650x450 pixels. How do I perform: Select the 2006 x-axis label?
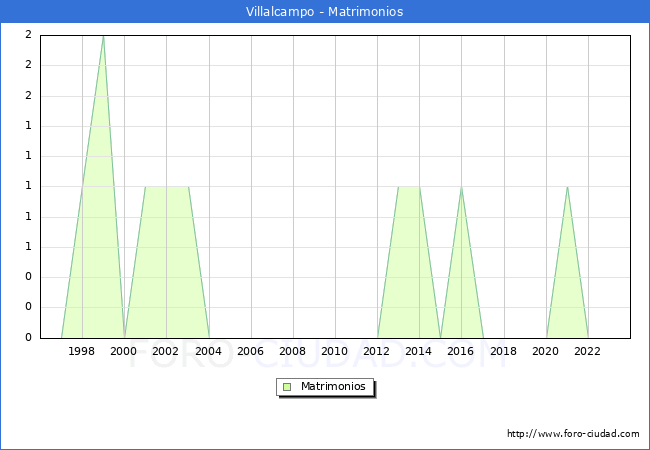(x=250, y=351)
